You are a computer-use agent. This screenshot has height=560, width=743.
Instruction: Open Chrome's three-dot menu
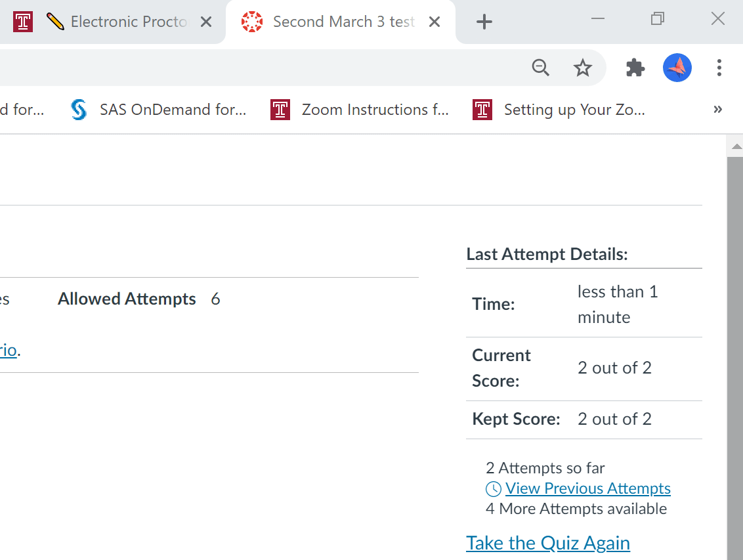click(719, 68)
